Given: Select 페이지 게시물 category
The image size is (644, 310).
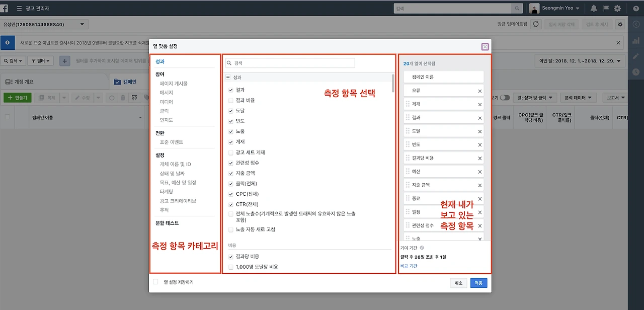Looking at the screenshot, I should 174,84.
